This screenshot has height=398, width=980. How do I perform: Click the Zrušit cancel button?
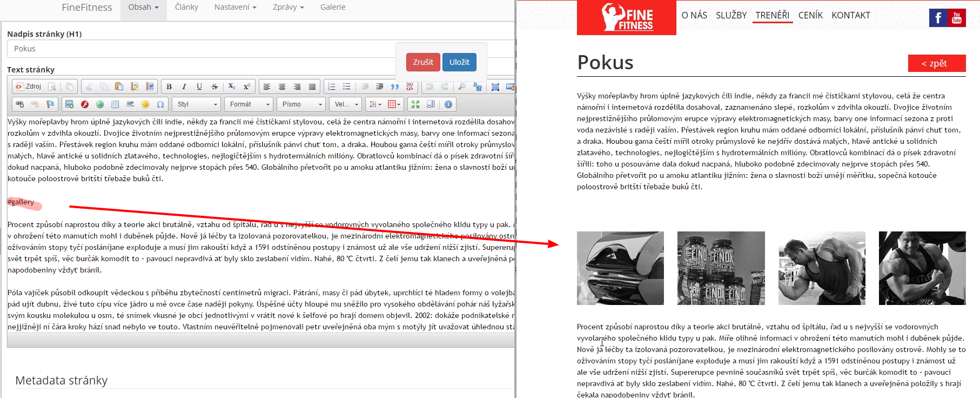(x=423, y=62)
